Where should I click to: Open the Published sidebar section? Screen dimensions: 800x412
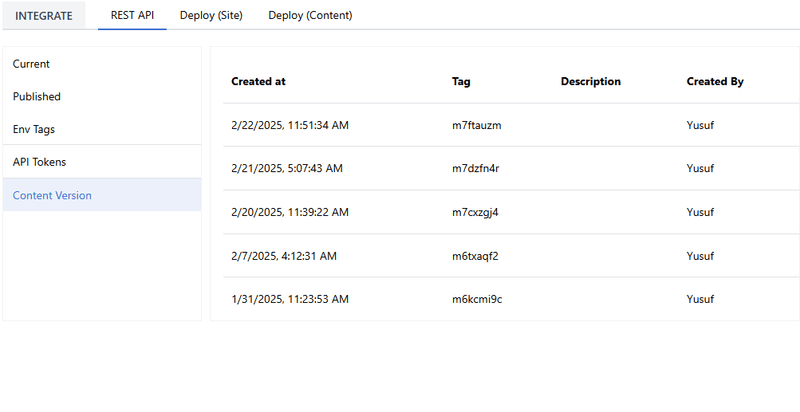(x=37, y=97)
